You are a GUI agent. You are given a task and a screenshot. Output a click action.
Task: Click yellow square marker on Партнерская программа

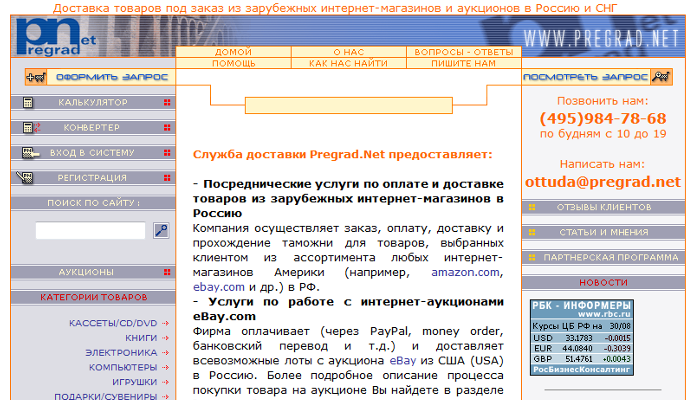point(532,257)
